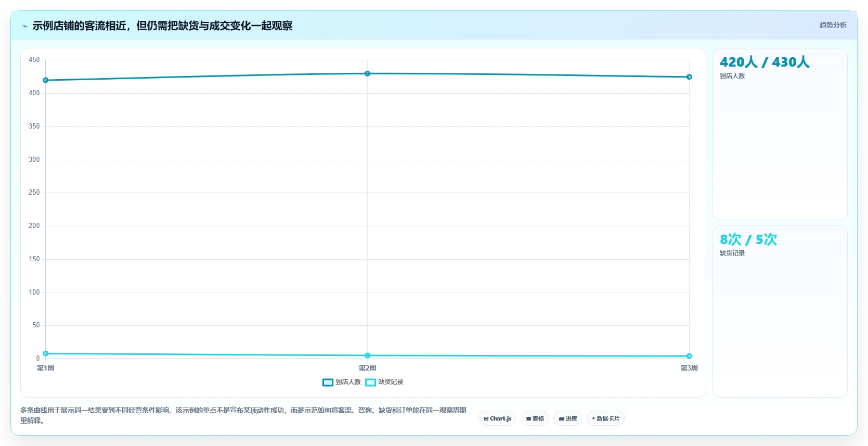Click the 第2周 point on 缺货记录 line

(367, 355)
